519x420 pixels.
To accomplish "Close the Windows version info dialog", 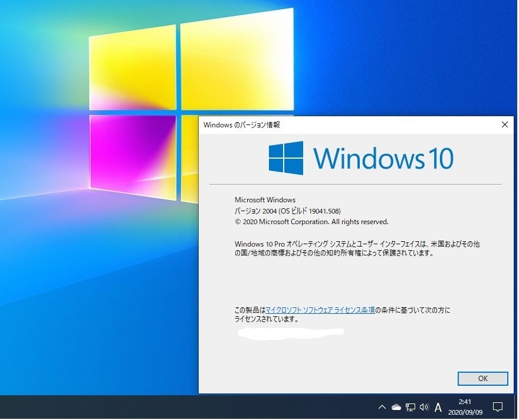I will point(505,125).
